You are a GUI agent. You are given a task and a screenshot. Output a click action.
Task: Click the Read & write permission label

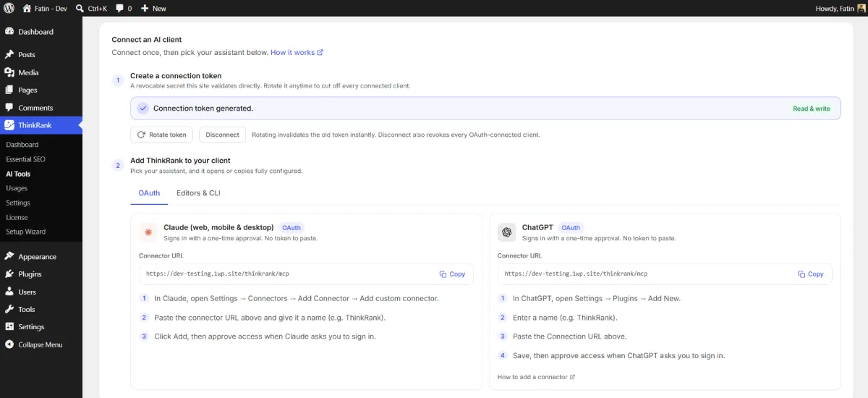(812, 109)
